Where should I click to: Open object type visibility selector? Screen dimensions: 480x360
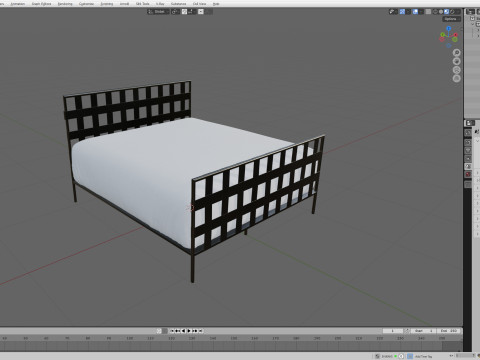pyautogui.click(x=393, y=12)
